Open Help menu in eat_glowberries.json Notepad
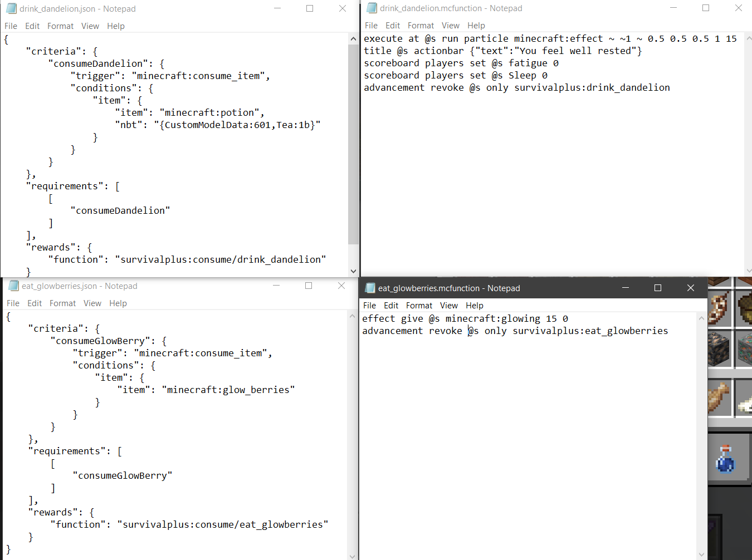The image size is (752, 560). click(118, 303)
